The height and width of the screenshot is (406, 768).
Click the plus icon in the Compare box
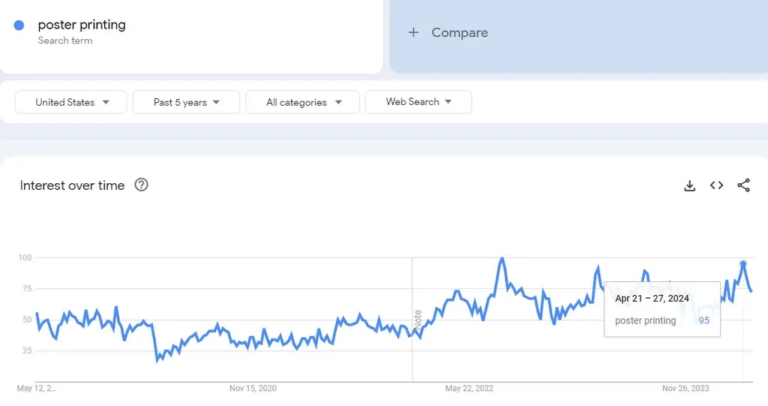pos(413,32)
